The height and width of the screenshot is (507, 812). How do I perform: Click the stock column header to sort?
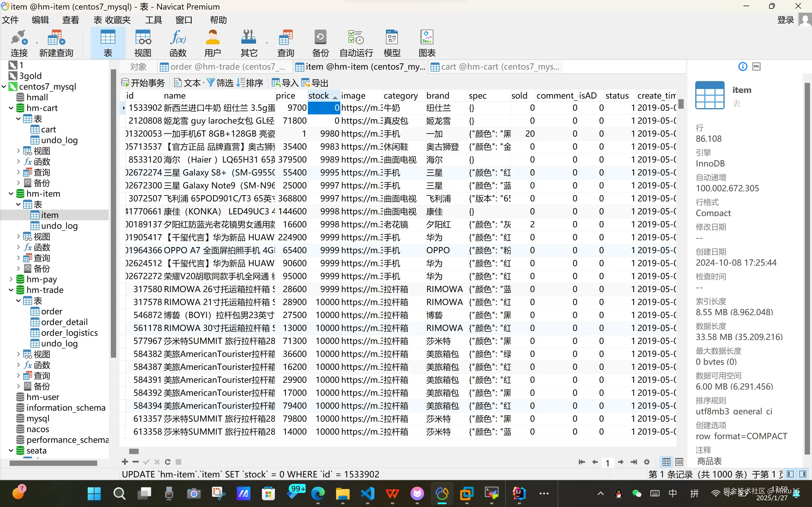pos(319,96)
